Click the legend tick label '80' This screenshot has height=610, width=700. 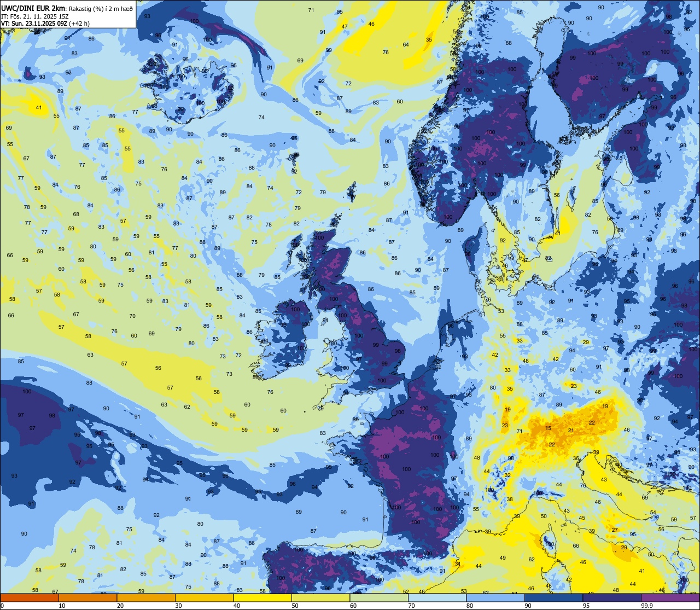(x=470, y=606)
